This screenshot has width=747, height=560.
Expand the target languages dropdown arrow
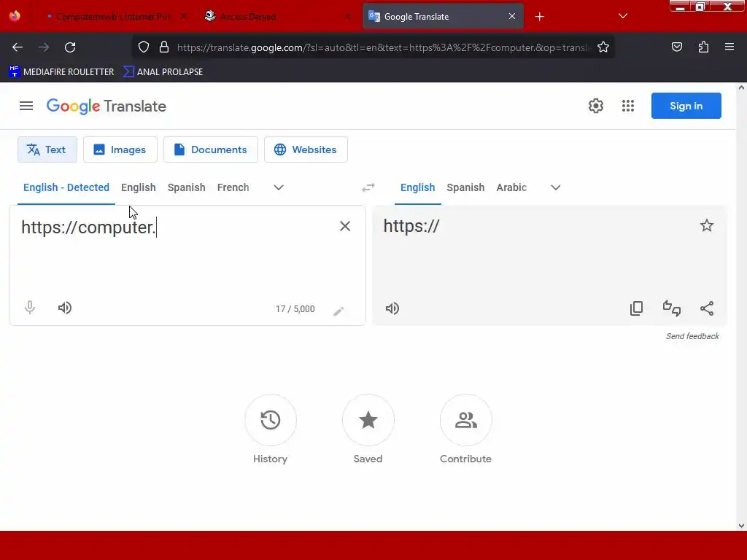click(555, 187)
